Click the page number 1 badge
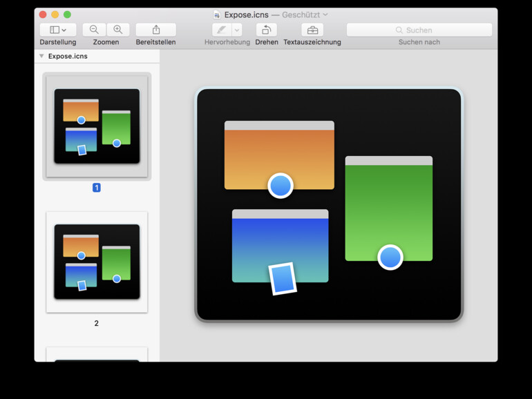Viewport: 532px width, 399px height. [97, 188]
